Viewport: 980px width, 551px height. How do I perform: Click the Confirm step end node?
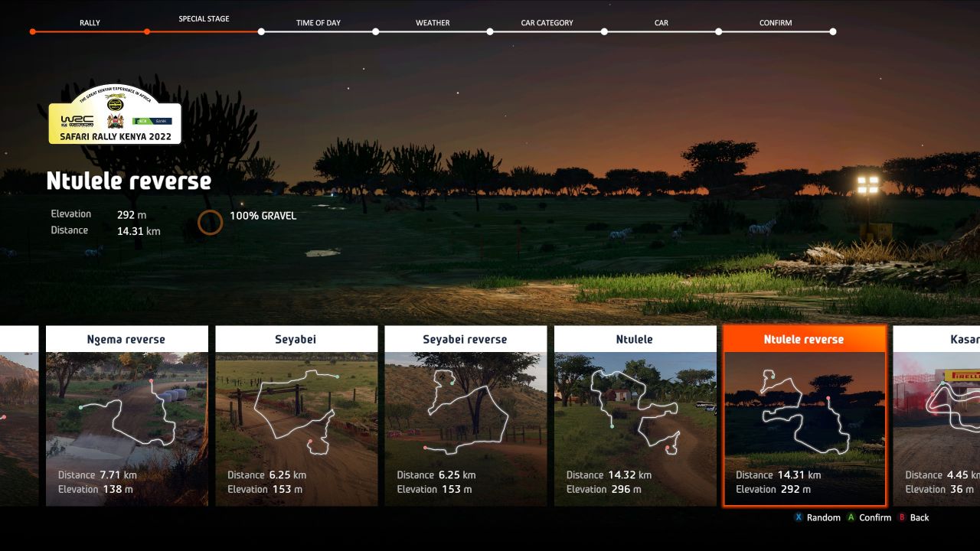(832, 31)
